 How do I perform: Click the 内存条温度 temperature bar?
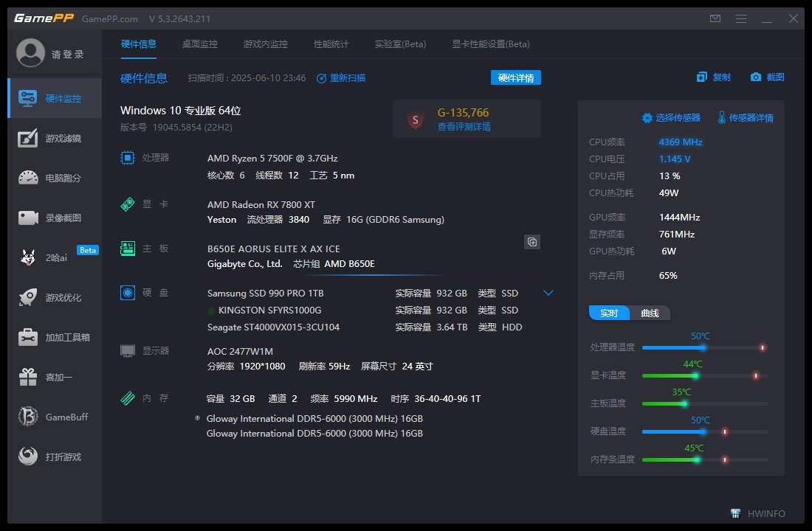(x=704, y=459)
